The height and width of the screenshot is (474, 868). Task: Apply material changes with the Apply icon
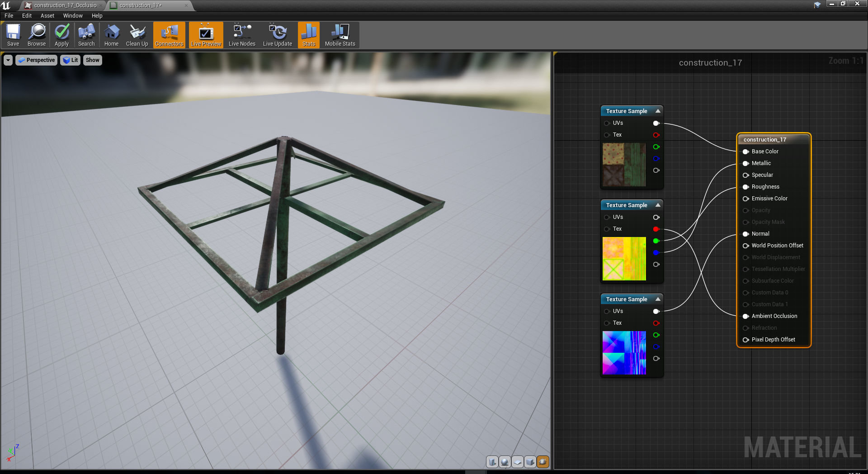tap(61, 35)
